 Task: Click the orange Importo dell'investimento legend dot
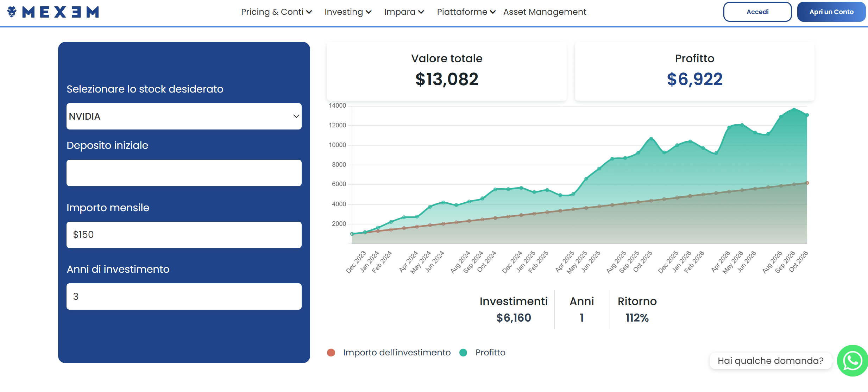[331, 353]
